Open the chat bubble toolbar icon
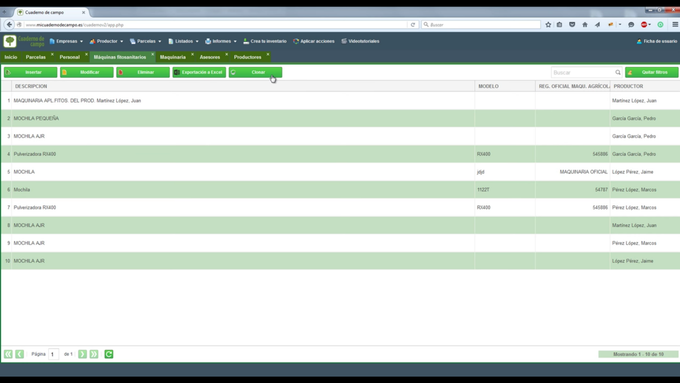The width and height of the screenshot is (680, 383). pos(631,25)
